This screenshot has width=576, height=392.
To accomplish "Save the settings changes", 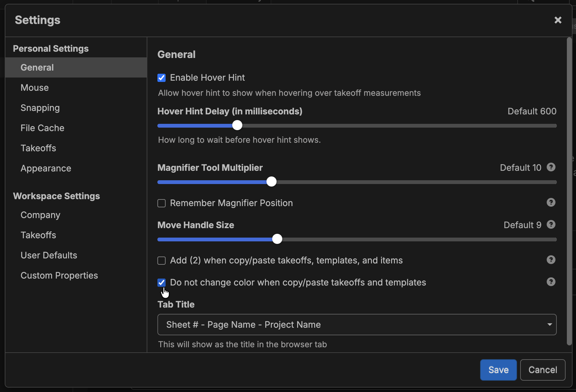I will [x=498, y=370].
